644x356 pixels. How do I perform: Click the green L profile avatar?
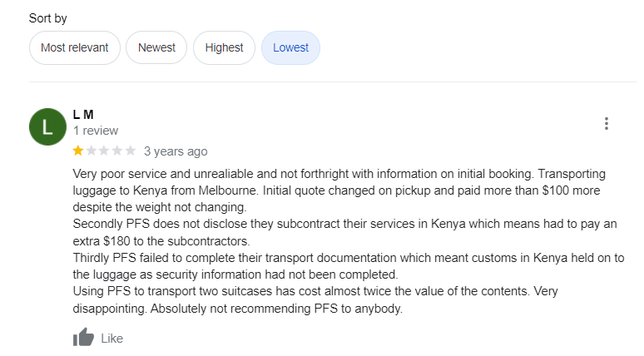point(47,127)
